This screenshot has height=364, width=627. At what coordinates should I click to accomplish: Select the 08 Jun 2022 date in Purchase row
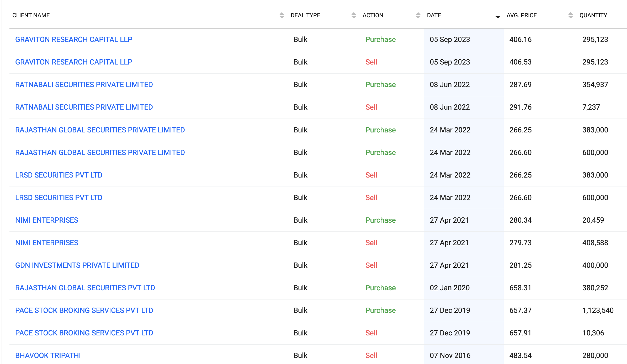tap(450, 85)
